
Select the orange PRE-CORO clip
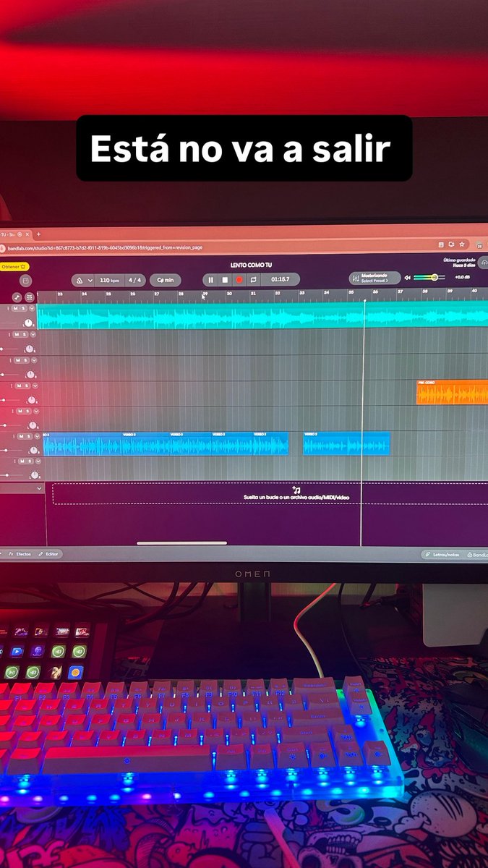pyautogui.click(x=452, y=392)
